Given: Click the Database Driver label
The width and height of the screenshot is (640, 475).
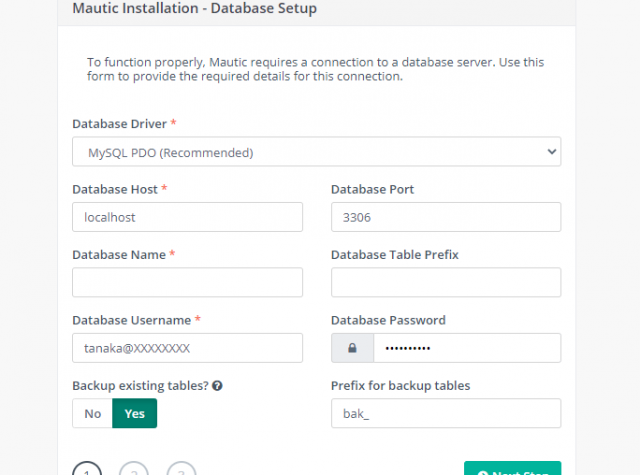Looking at the screenshot, I should [119, 124].
